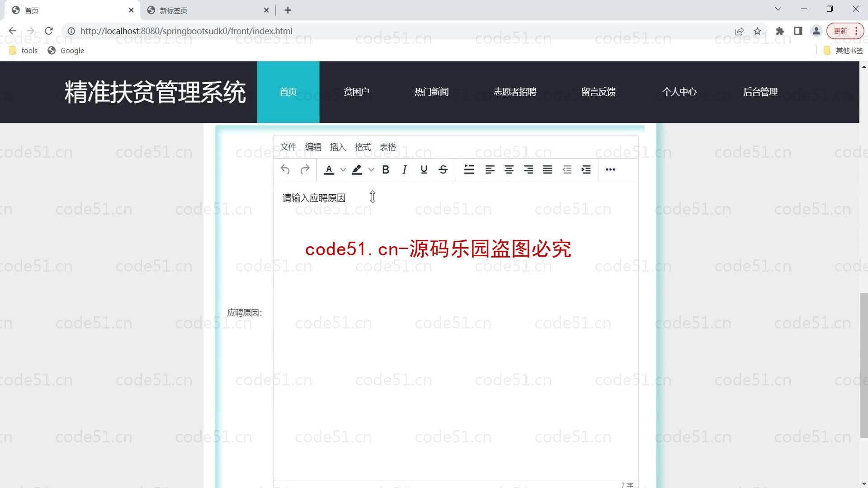Viewport: 868px width, 488px height.
Task: Close the 新标签页 tab
Action: (266, 10)
